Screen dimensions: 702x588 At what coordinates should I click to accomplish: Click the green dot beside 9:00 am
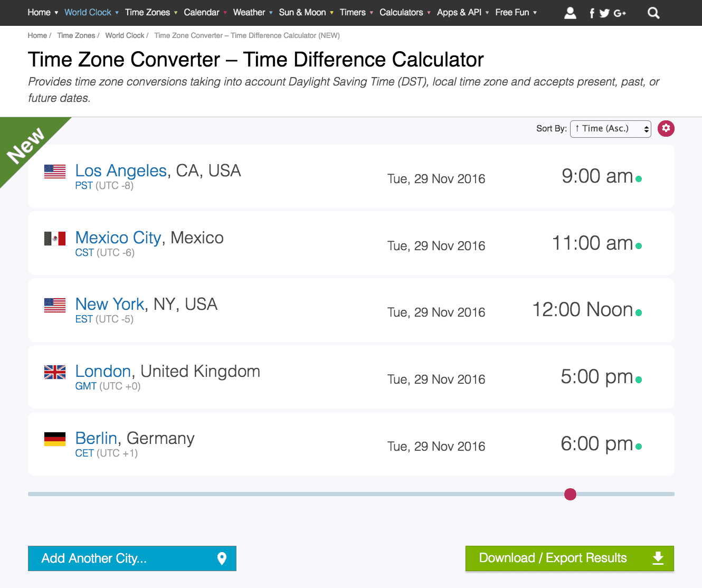pyautogui.click(x=639, y=179)
